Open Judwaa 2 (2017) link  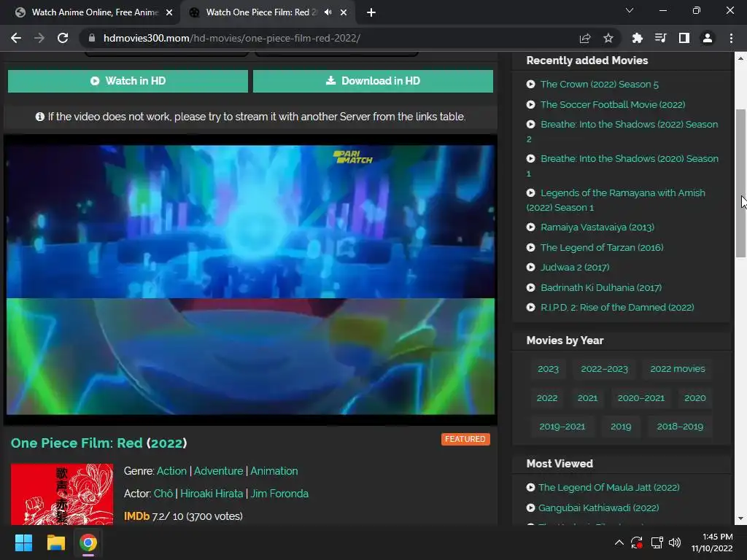pos(575,267)
